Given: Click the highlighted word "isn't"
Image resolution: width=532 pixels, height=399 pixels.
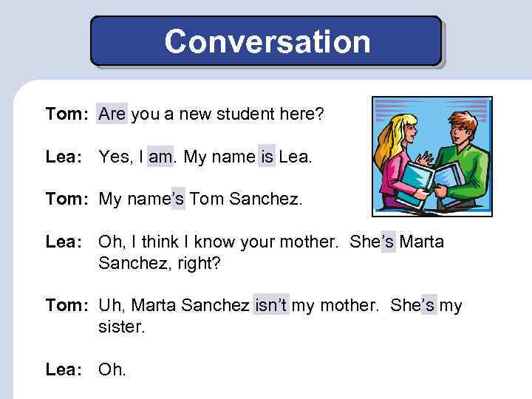Looking at the screenshot, I should [271, 306].
